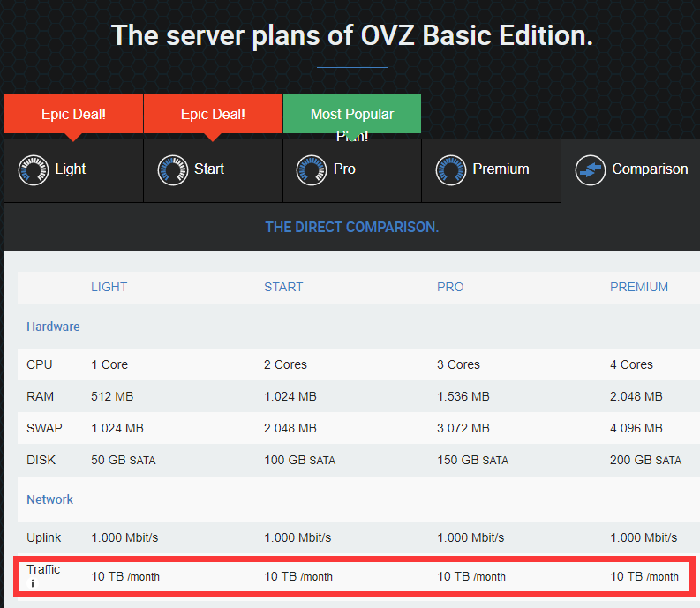Image resolution: width=700 pixels, height=608 pixels.
Task: Open the Comparison tab
Action: (x=631, y=169)
